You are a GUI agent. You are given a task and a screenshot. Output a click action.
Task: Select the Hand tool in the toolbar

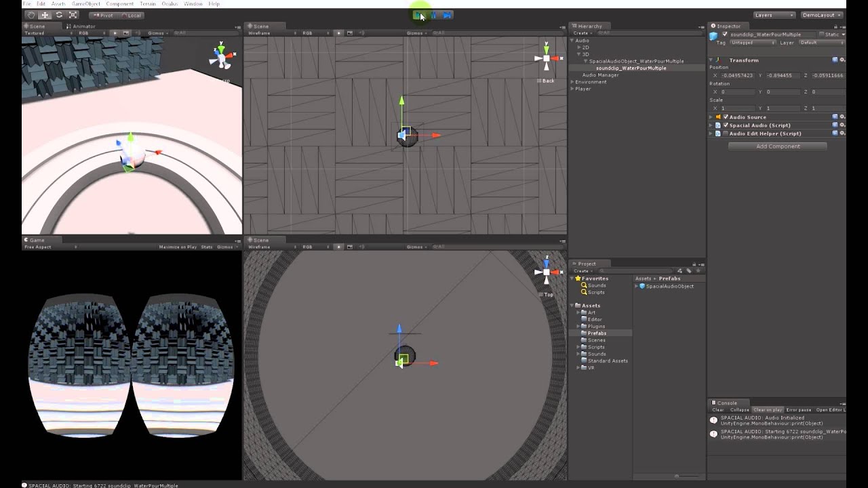[31, 15]
